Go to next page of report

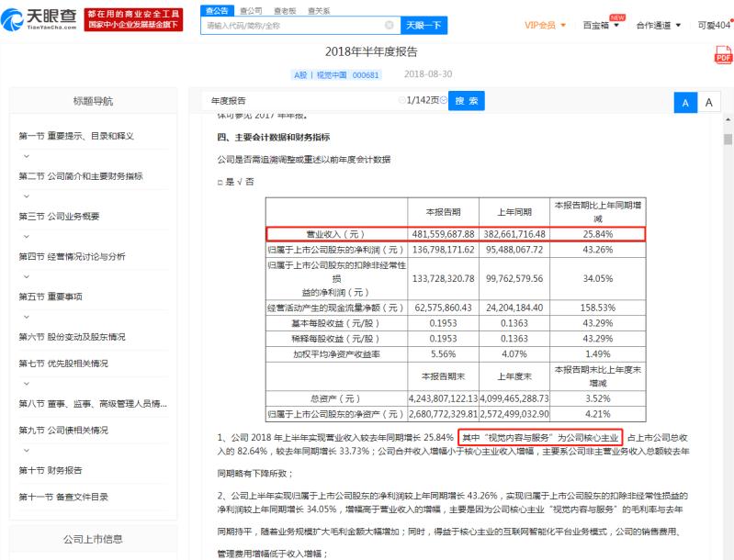[443, 100]
